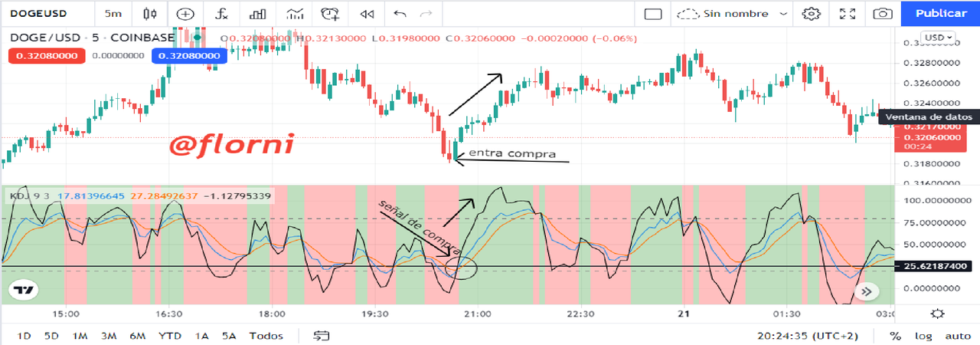Click the TradingView logo on the chart
Viewport: 980px width, 345px height.
[x=22, y=290]
